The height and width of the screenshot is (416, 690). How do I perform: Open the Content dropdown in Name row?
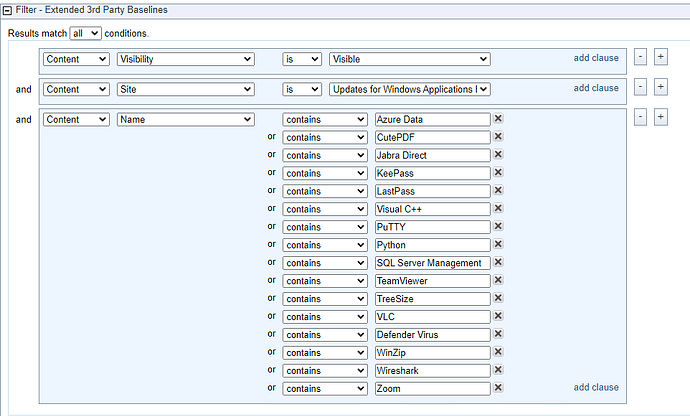tap(76, 120)
